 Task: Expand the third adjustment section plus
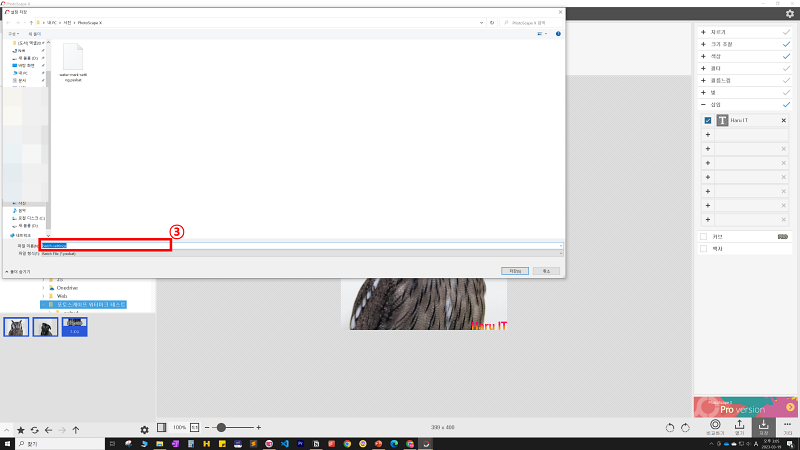pos(704,56)
